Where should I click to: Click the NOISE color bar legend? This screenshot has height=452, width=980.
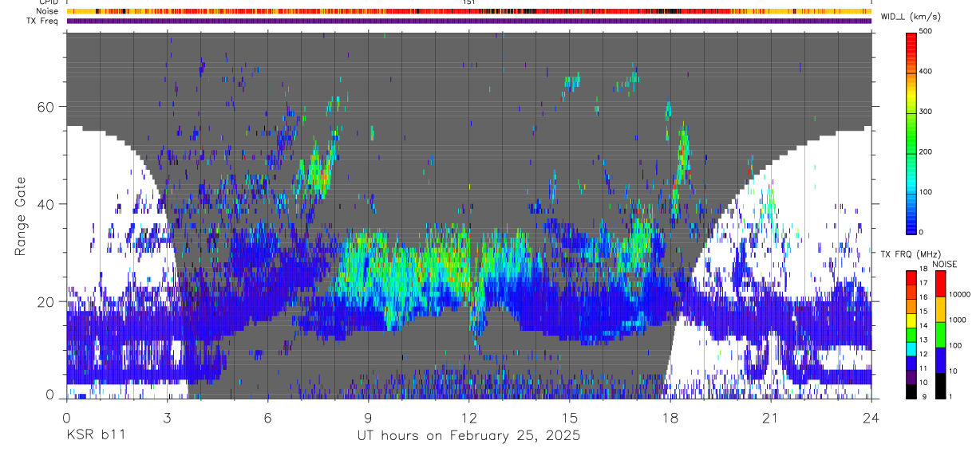pyautogui.click(x=940, y=334)
